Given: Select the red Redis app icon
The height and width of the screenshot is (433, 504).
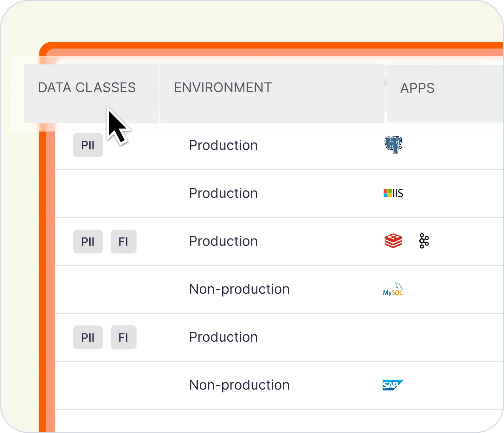Looking at the screenshot, I should point(393,241).
